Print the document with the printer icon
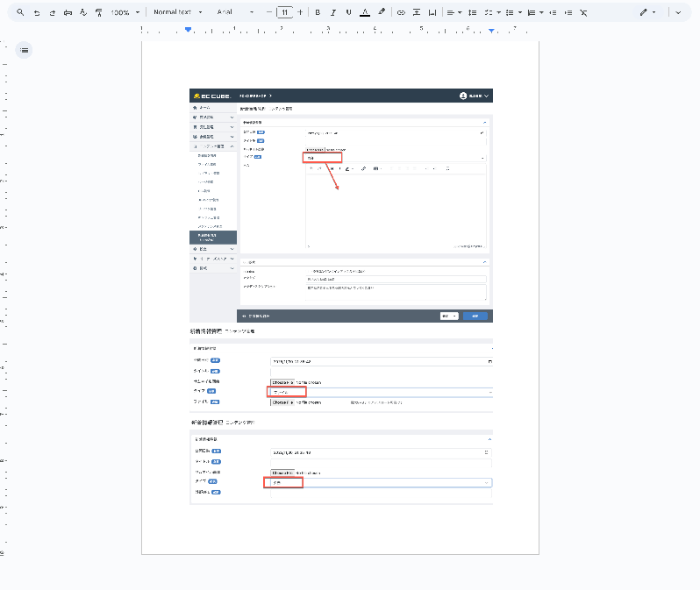 pos(68,12)
